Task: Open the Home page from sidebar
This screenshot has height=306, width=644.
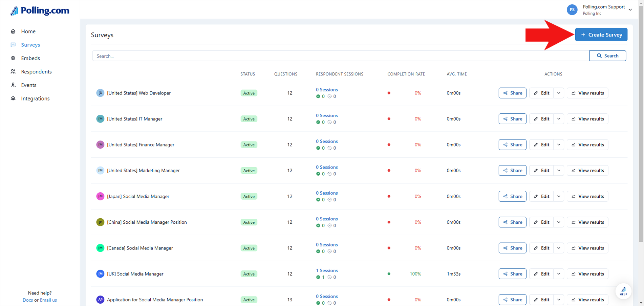Action: (28, 31)
